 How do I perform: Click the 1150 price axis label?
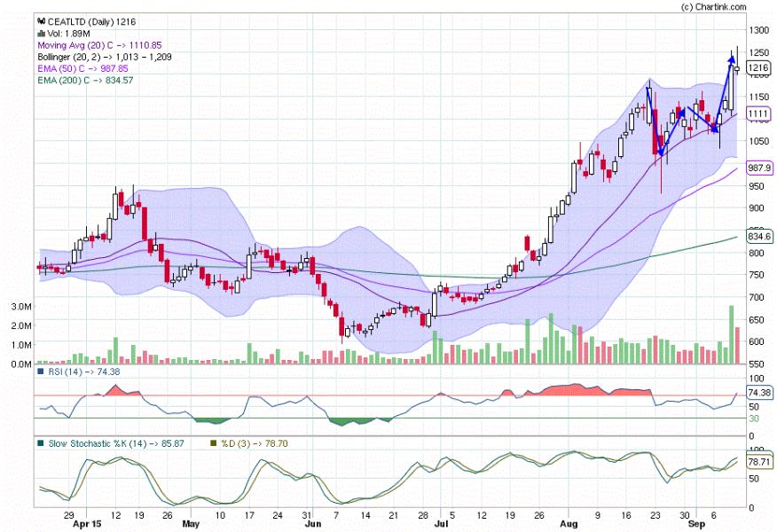coord(759,97)
